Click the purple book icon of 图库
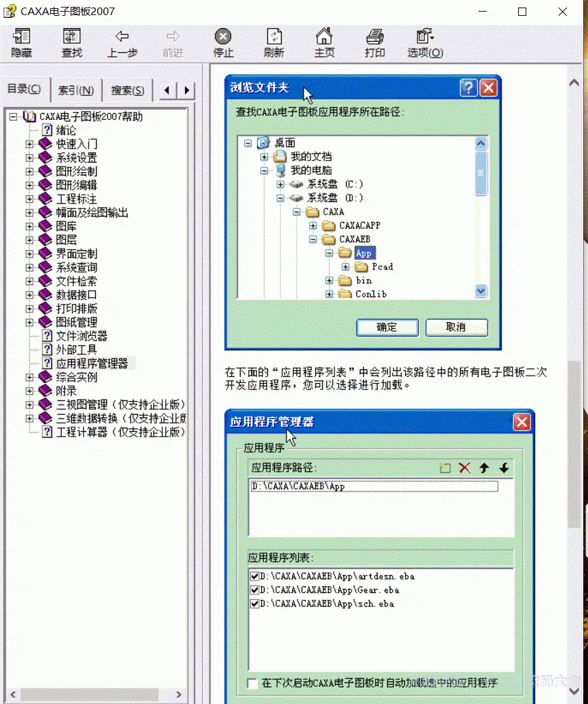This screenshot has width=588, height=704. 45,226
